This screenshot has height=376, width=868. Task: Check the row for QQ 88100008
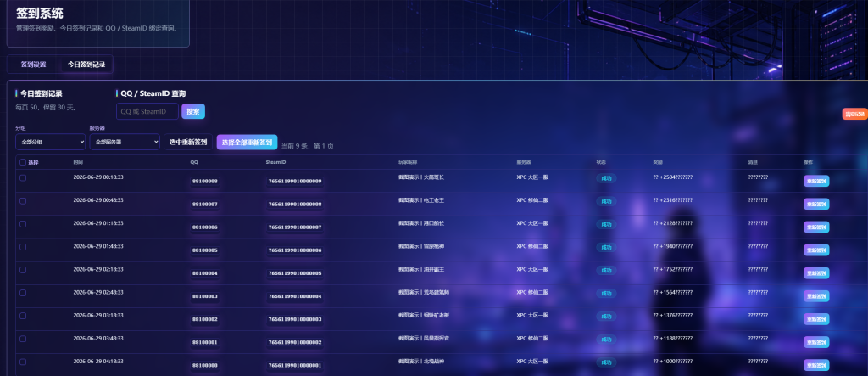pos(23,178)
